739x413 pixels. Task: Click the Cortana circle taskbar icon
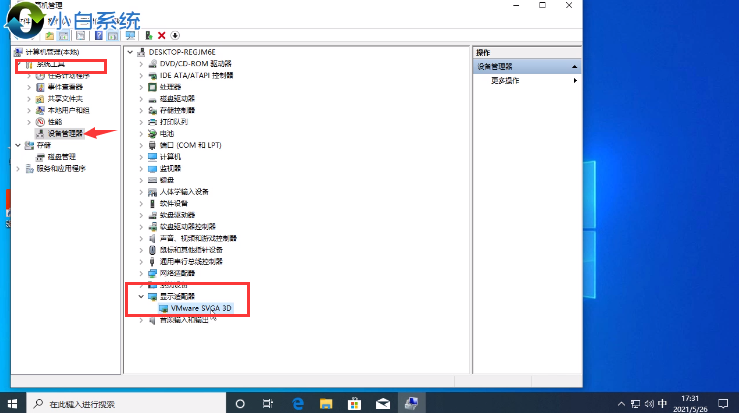240,404
